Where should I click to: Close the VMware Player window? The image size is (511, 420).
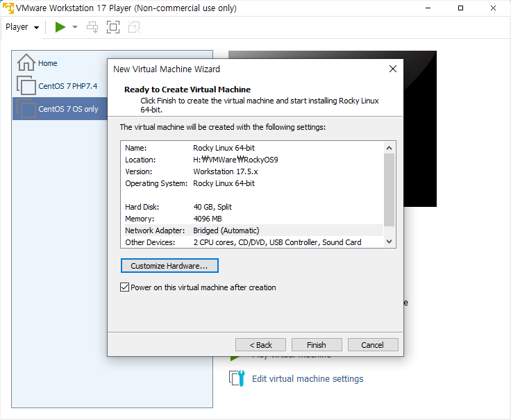click(493, 8)
